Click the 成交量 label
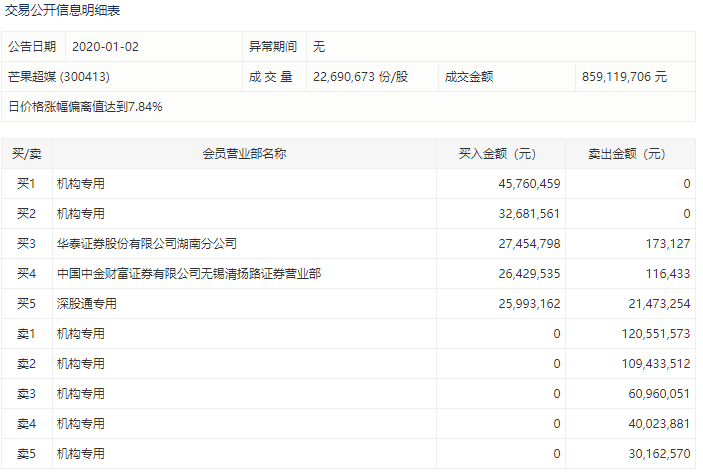Image resolution: width=703 pixels, height=472 pixels. pyautogui.click(x=271, y=77)
